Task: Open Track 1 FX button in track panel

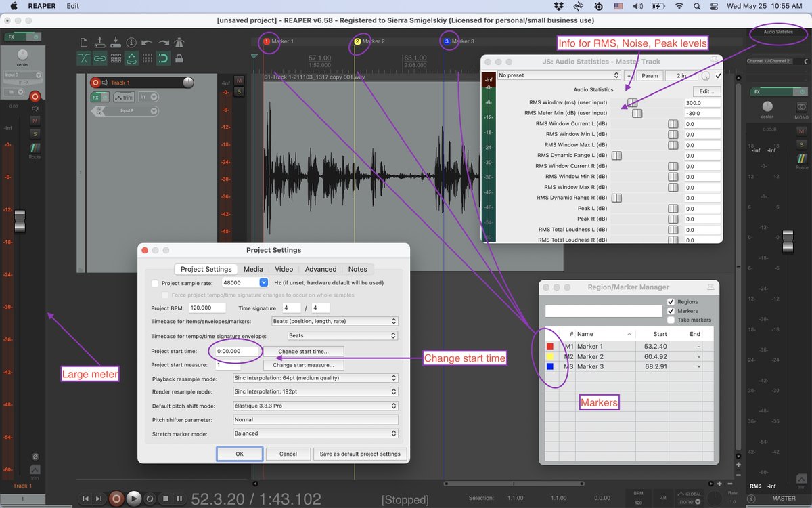Action: click(x=95, y=97)
